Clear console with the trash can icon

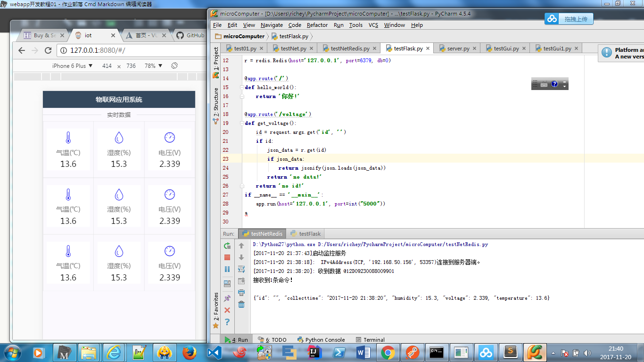point(241,304)
